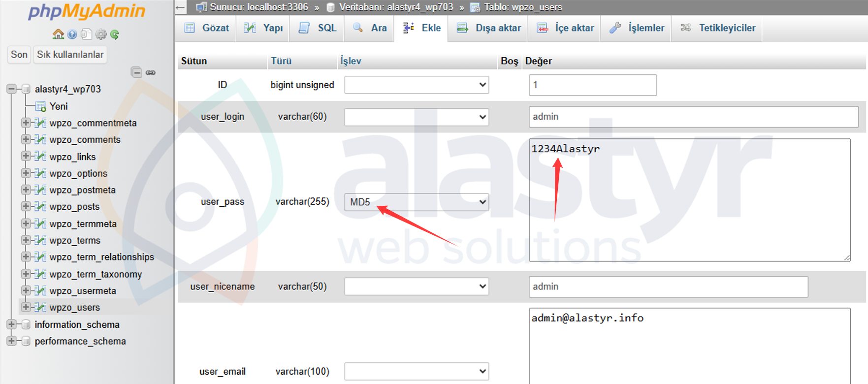This screenshot has height=384, width=868.
Task: Open Veritabanı: alastyr4_wp703 breadcrumb link
Action: (396, 7)
